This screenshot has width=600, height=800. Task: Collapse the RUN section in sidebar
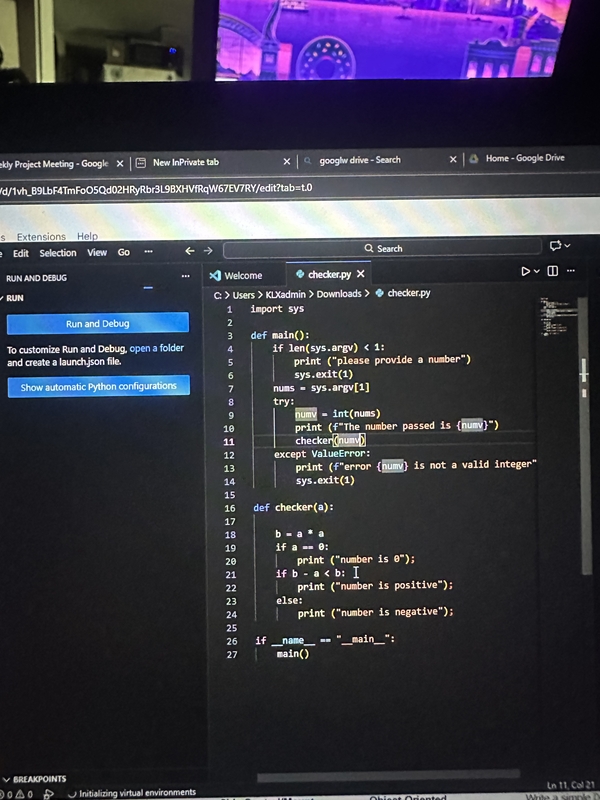14,298
